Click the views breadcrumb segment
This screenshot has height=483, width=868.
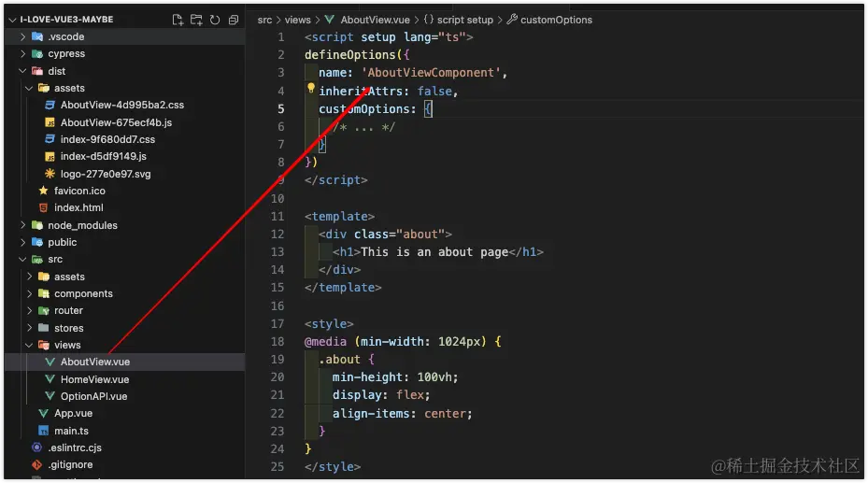[x=298, y=20]
